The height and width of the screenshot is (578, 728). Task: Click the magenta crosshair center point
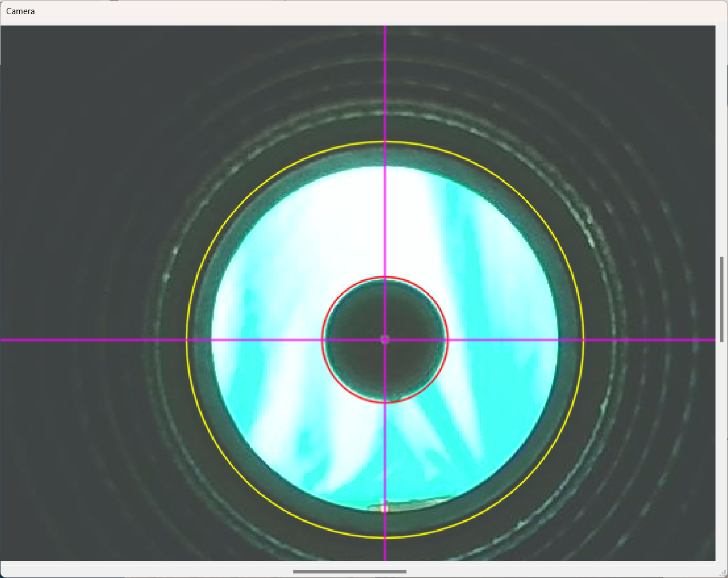(385, 340)
